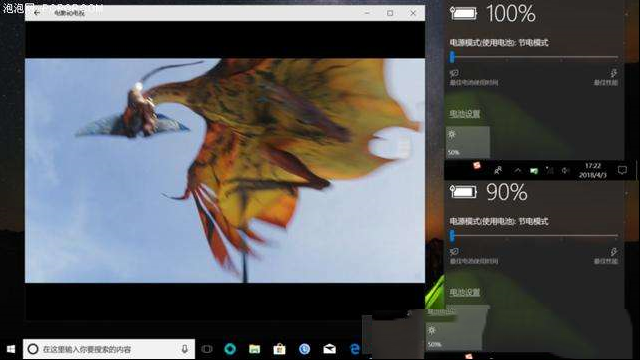Open the Windows Start menu
Viewport: 640px width, 360px height.
pyautogui.click(x=11, y=349)
